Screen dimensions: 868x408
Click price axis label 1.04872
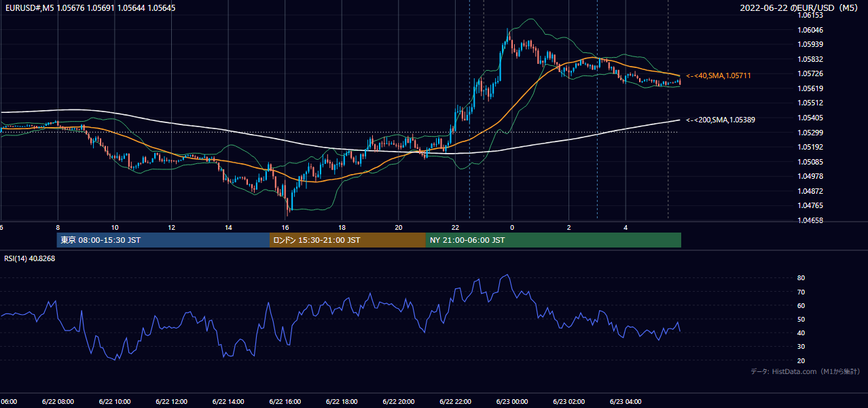coord(810,191)
